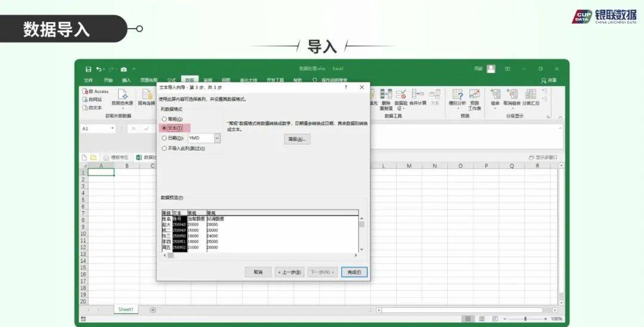The width and height of the screenshot is (644, 327).
Task: Click the Save icon in quick access toolbar
Action: pyautogui.click(x=88, y=69)
